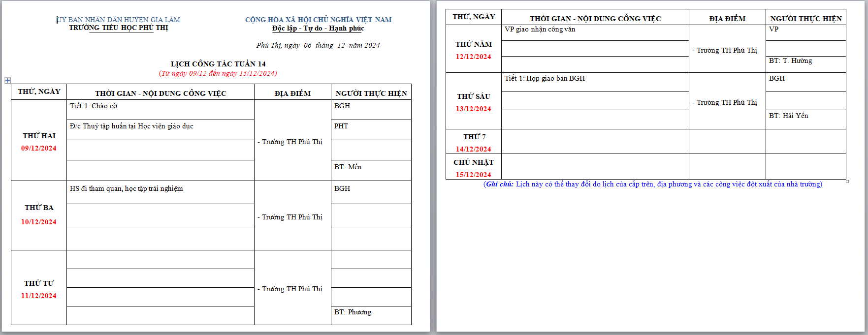The image size is (868, 335).
Task: Click the date line Phú Thị, ngày 06 tháng 12
Action: click(318, 45)
